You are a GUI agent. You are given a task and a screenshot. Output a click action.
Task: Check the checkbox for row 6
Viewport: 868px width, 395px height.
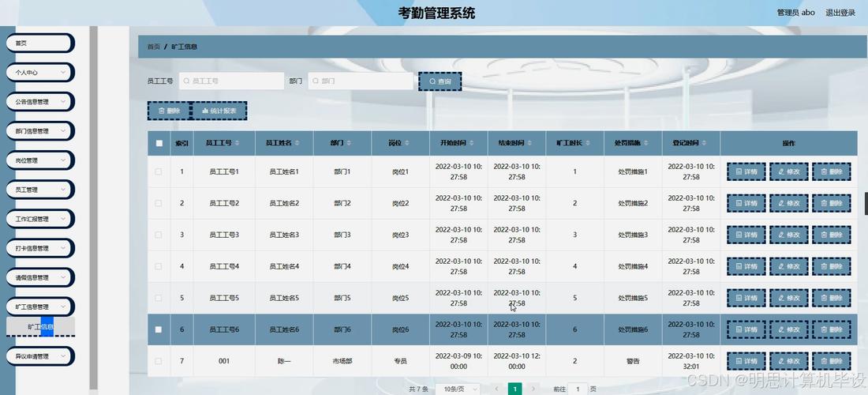click(159, 329)
